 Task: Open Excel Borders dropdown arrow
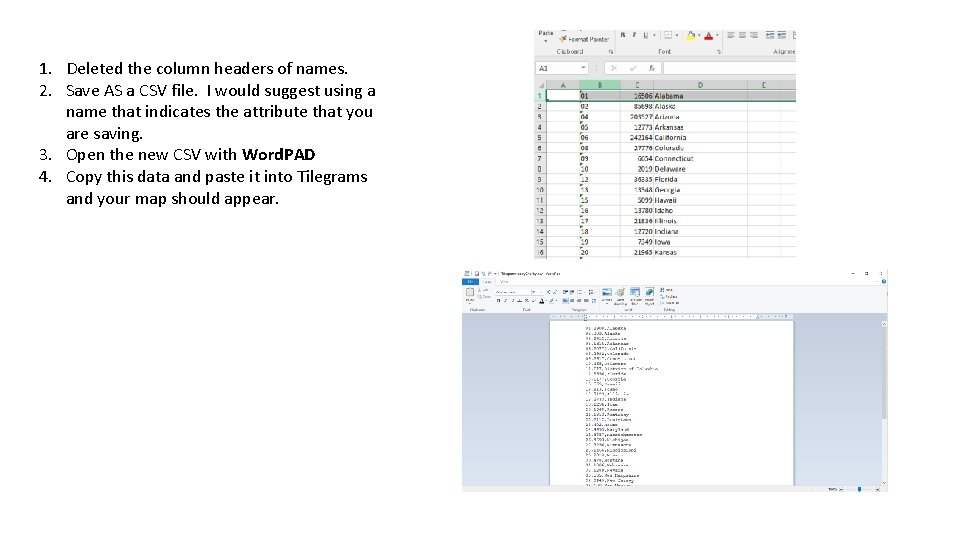click(677, 36)
